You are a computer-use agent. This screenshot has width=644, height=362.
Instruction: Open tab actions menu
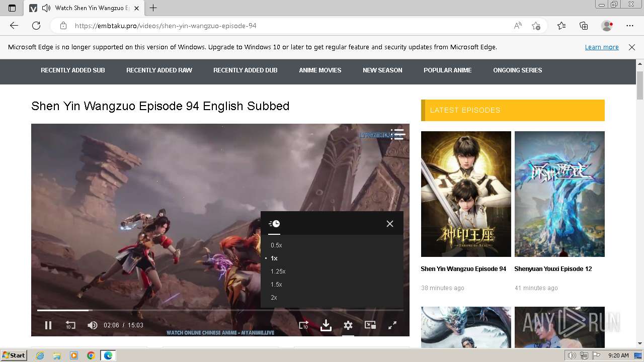tap(12, 8)
